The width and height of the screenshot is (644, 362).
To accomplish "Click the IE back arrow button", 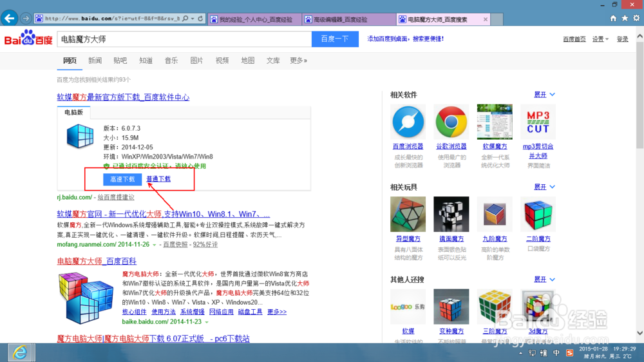I will pyautogui.click(x=10, y=18).
